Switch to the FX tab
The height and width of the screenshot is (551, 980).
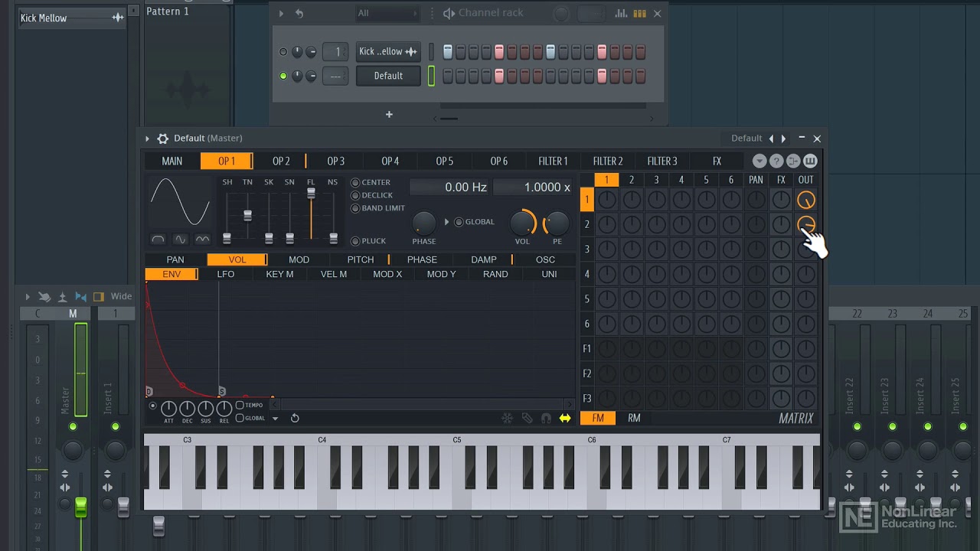click(717, 161)
